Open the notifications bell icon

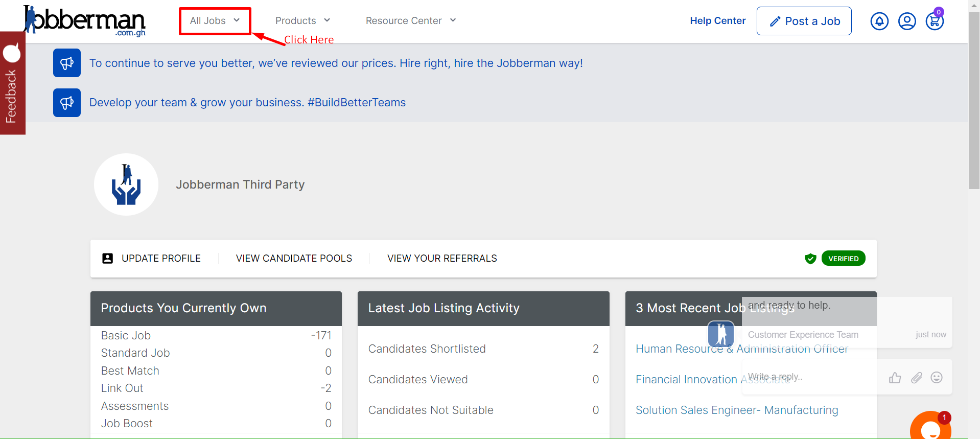coord(879,21)
